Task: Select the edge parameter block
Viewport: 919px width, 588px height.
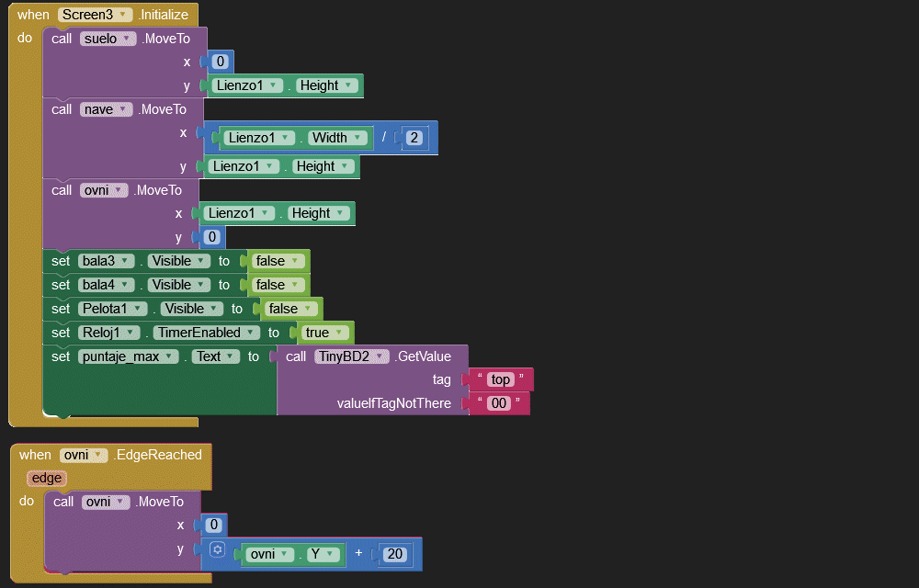Action: tap(46, 478)
